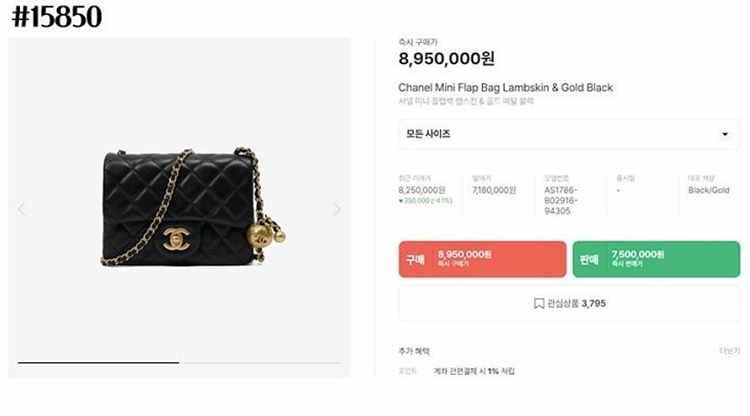Toggle the 관심상품 3,795 wishlist button
This screenshot has width=750, height=416.
(569, 304)
